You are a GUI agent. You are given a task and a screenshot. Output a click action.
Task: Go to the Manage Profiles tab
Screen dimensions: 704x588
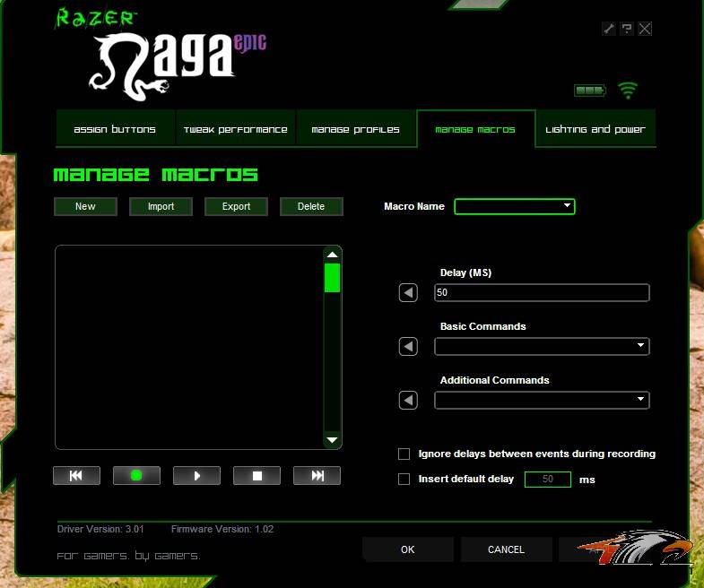pyautogui.click(x=356, y=129)
